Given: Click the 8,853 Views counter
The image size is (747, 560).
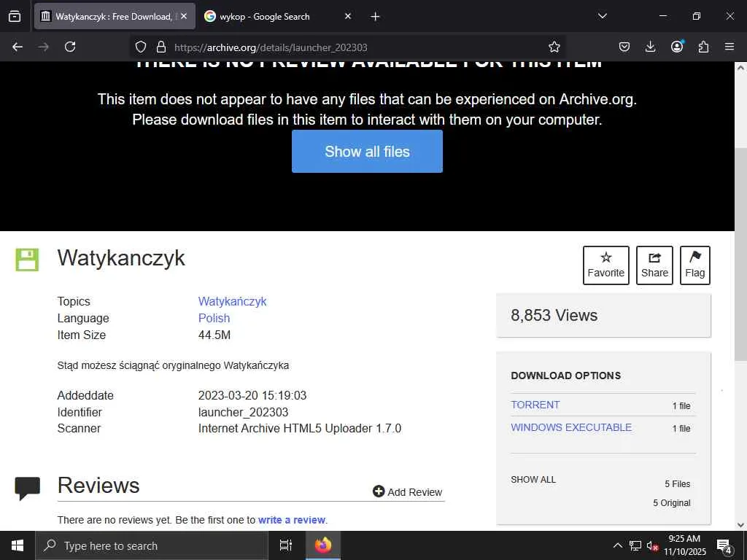Looking at the screenshot, I should 554,315.
